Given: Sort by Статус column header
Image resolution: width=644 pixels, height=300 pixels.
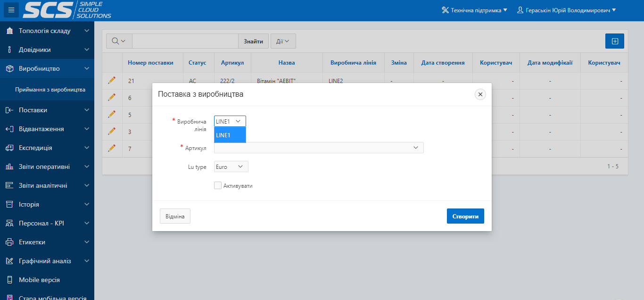Looking at the screenshot, I should click(x=198, y=63).
